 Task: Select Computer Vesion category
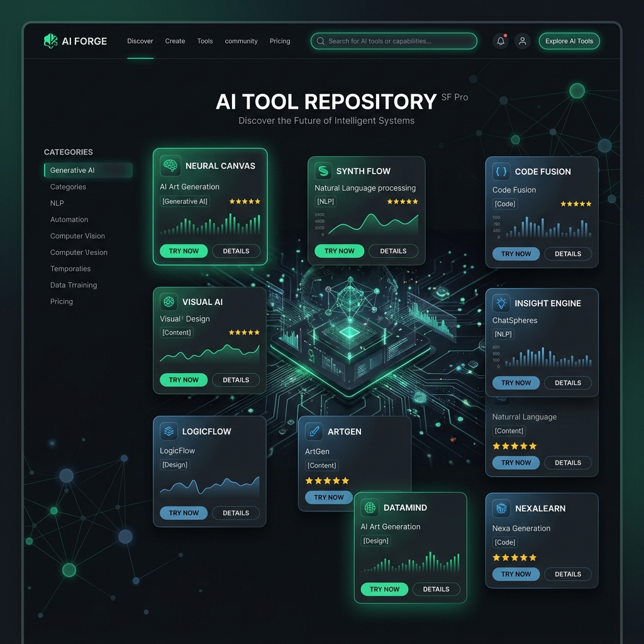[x=79, y=252]
